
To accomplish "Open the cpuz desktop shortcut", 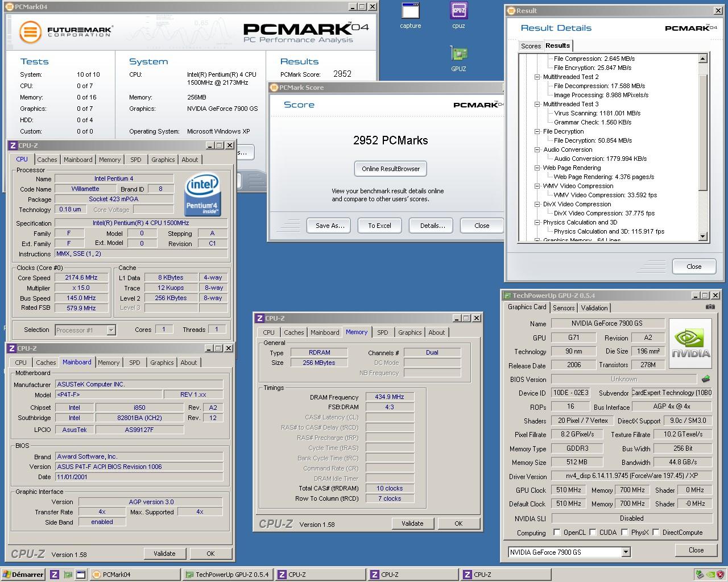I will pos(458,15).
